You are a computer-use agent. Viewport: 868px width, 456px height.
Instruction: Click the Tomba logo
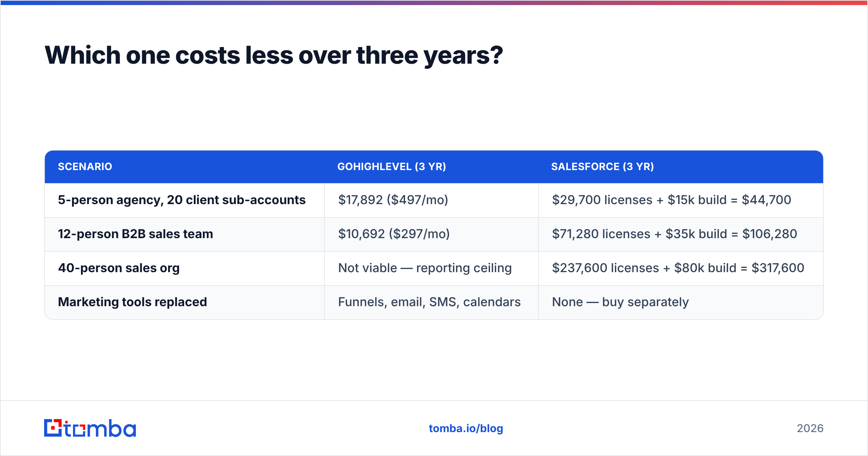tap(90, 428)
